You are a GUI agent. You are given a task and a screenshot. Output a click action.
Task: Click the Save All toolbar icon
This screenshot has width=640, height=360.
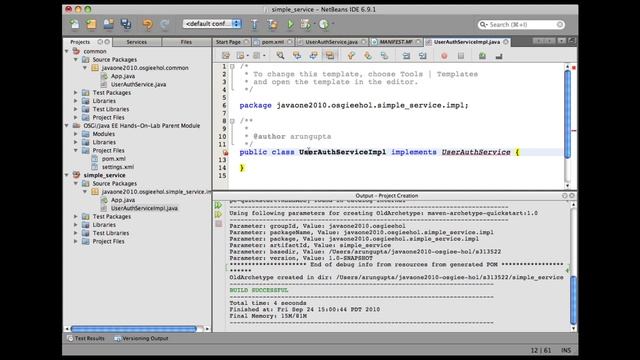click(126, 24)
